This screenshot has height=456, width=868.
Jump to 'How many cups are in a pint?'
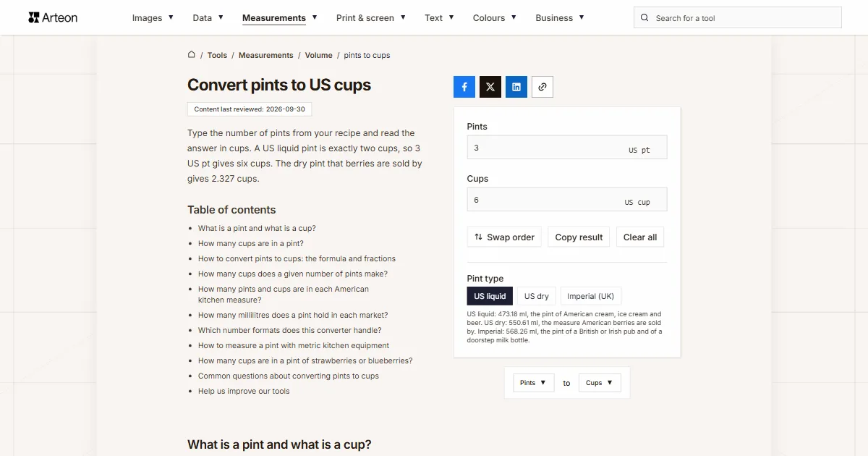[x=251, y=243]
